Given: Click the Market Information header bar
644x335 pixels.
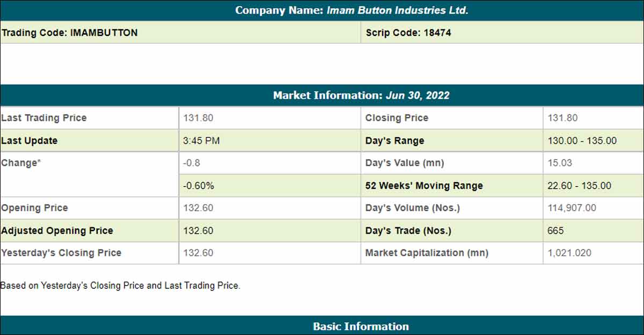Looking at the screenshot, I should click(x=361, y=95).
